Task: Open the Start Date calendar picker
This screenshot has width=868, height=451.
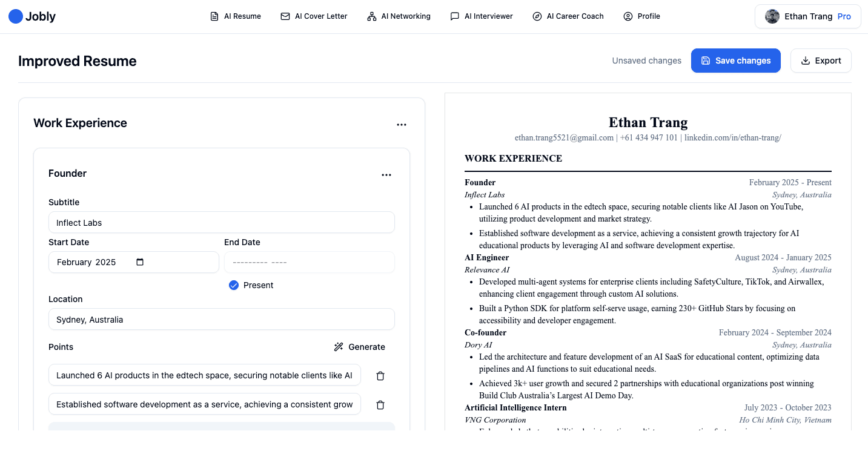Action: [x=141, y=262]
